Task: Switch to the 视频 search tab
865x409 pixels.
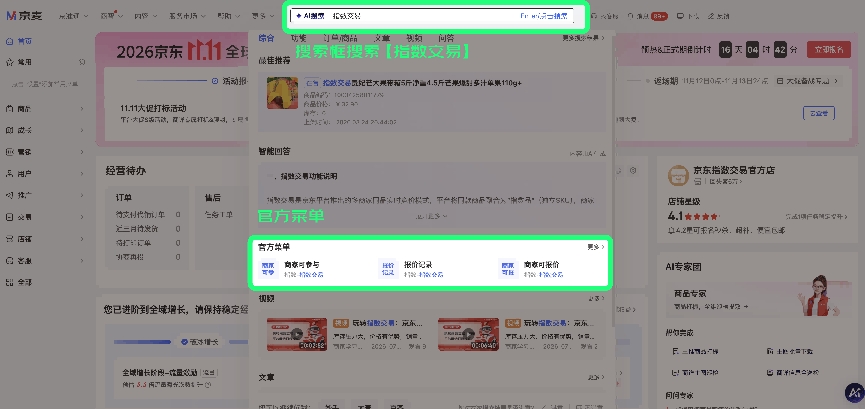Action: (414, 38)
